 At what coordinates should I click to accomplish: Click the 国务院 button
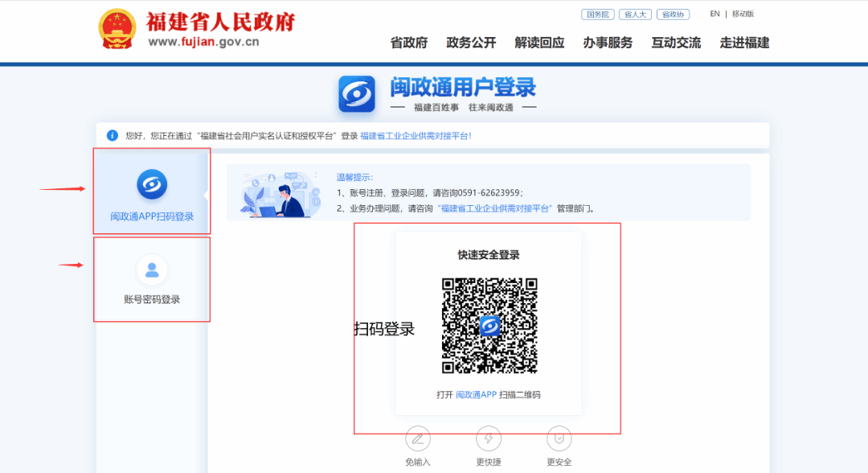click(597, 14)
